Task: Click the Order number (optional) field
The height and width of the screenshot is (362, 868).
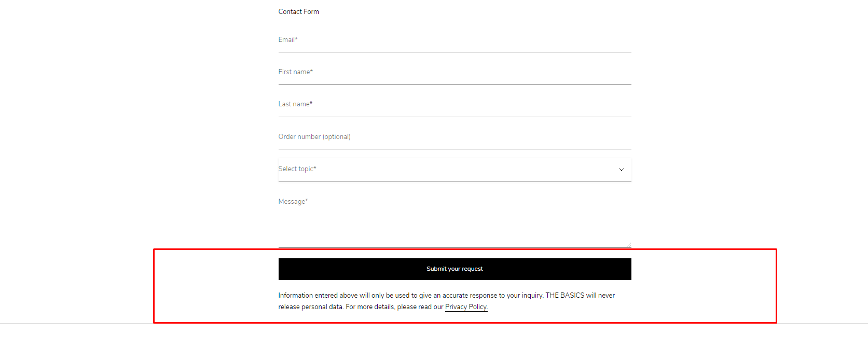Action: point(454,137)
